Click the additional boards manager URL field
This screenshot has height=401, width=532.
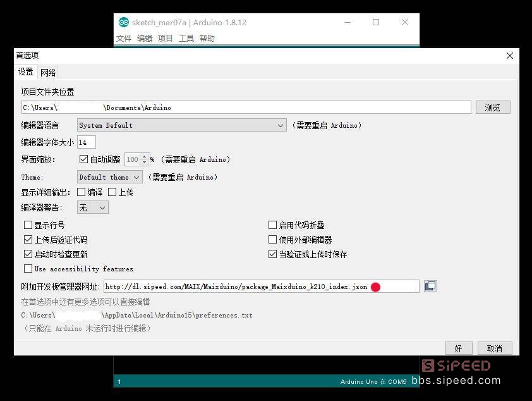pos(261,287)
